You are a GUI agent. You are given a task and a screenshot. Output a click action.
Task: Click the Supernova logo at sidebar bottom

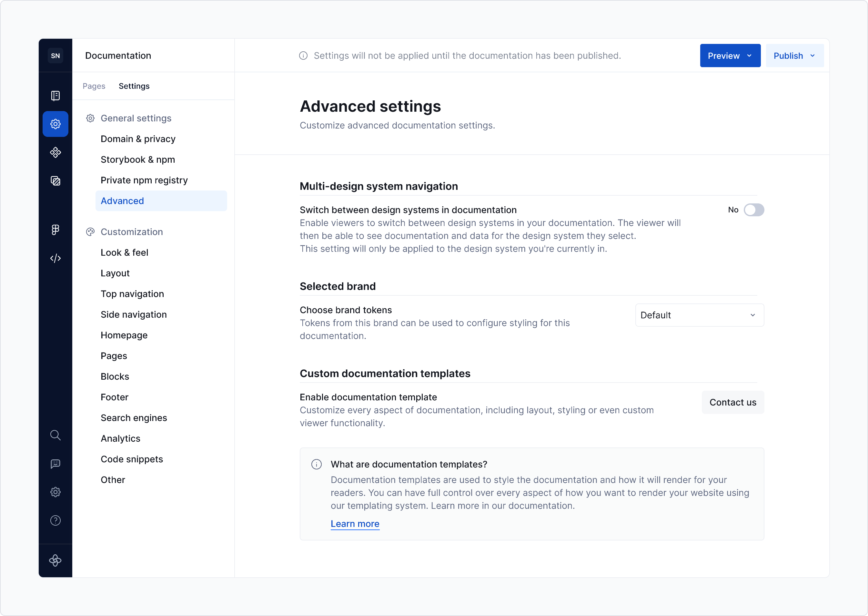(x=56, y=561)
